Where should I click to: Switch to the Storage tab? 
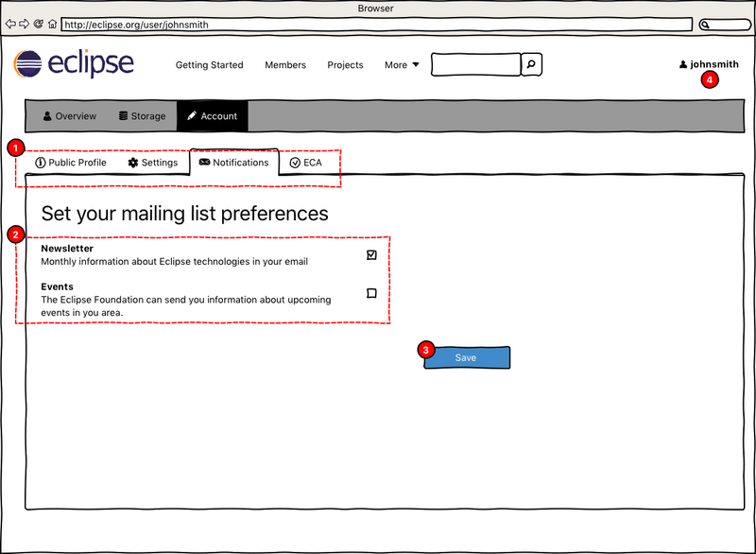(143, 115)
